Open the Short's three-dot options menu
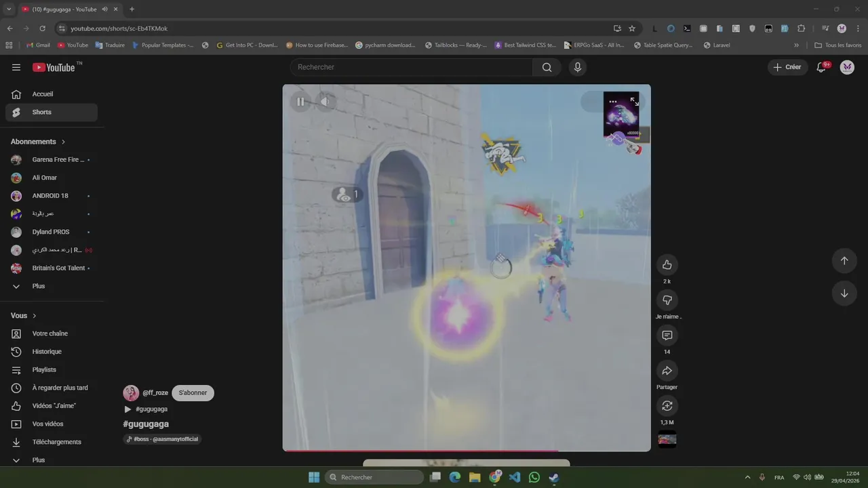This screenshot has width=868, height=488. (x=613, y=102)
